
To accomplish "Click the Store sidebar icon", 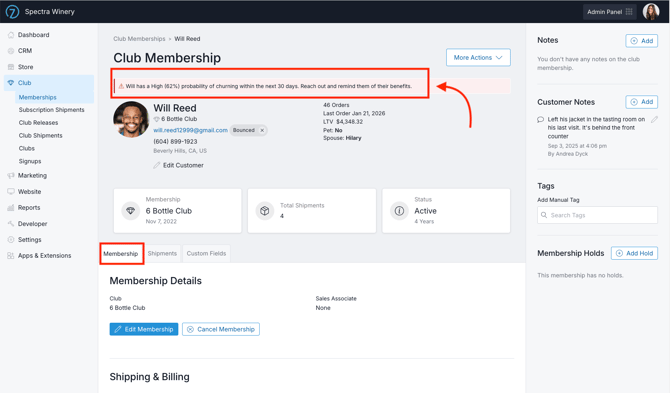I will [x=11, y=67].
